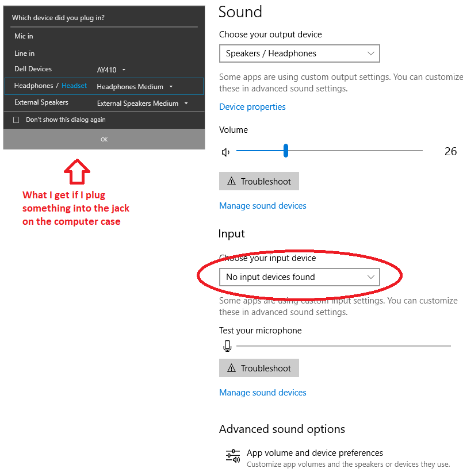Select 'Line in' device option
Image resolution: width=463 pixels, height=476 pixels.
[24, 53]
